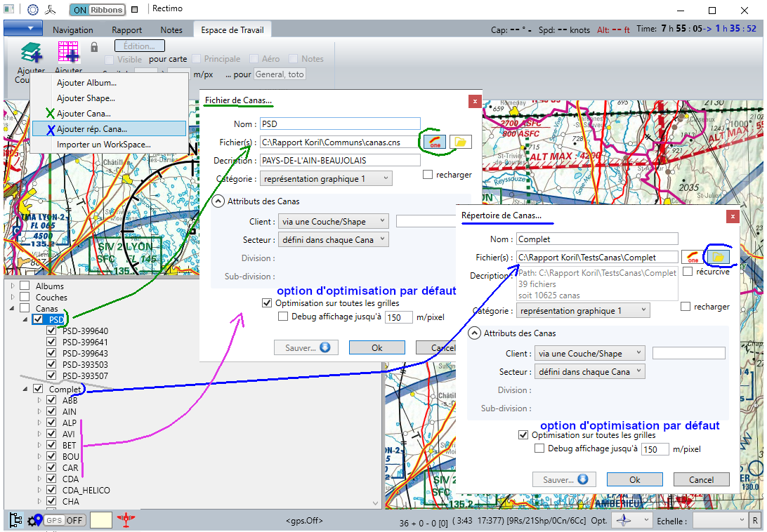
Task: Open Secteur dropdown in Fichier de Canas
Action: pos(333,239)
